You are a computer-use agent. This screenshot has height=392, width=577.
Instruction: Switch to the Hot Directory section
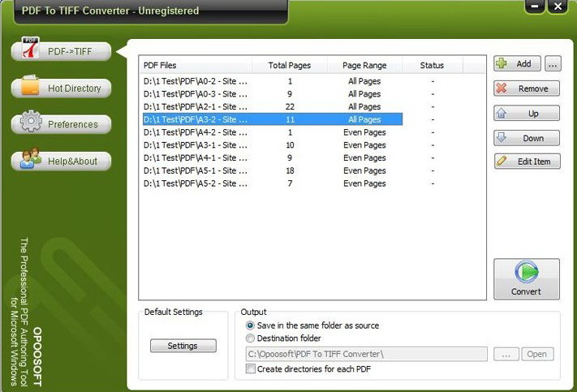tap(61, 88)
